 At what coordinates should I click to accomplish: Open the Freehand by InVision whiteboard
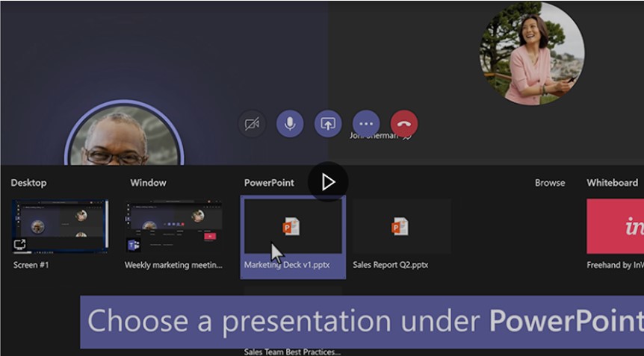click(616, 226)
